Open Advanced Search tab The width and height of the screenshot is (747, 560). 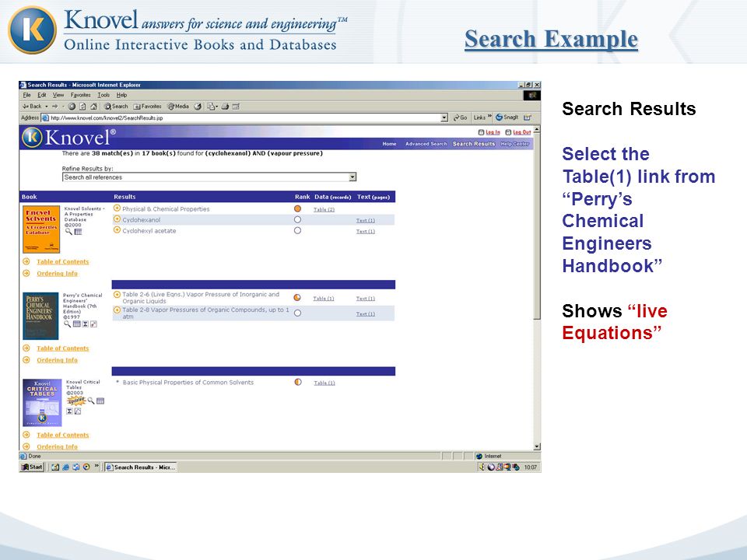pyautogui.click(x=426, y=144)
